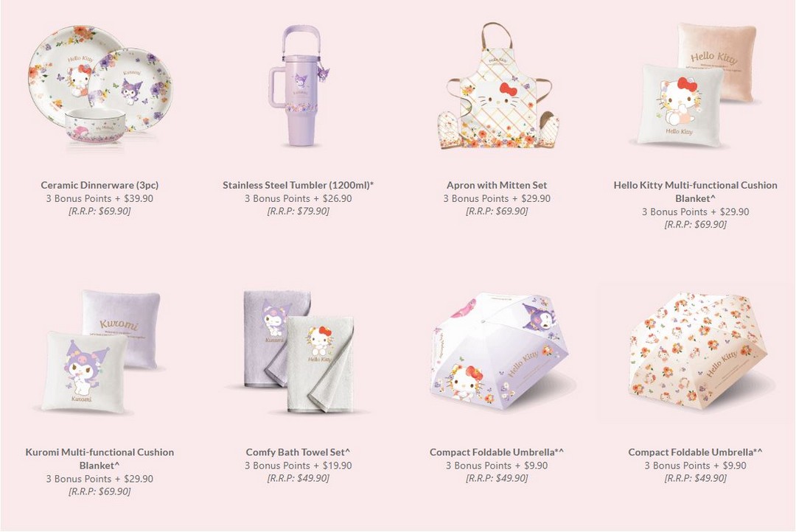Open Comfy Bath Towel Set title
The width and height of the screenshot is (796, 532).
pos(298,452)
